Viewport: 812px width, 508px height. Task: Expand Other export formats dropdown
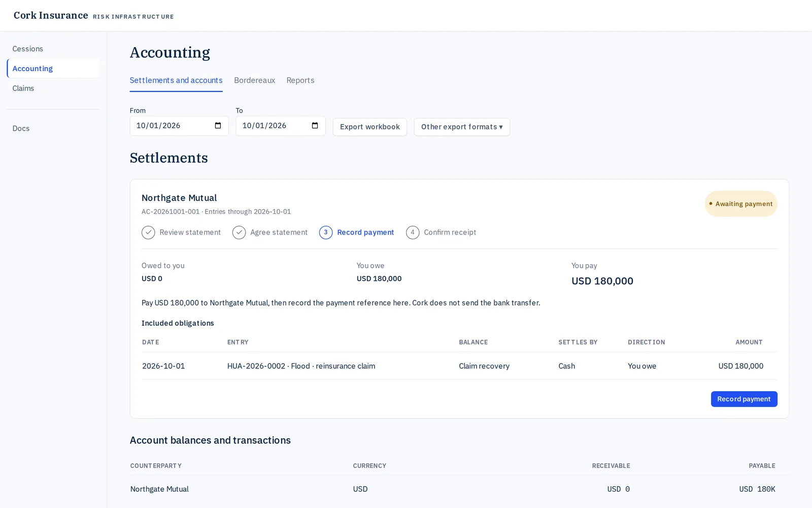coord(462,127)
